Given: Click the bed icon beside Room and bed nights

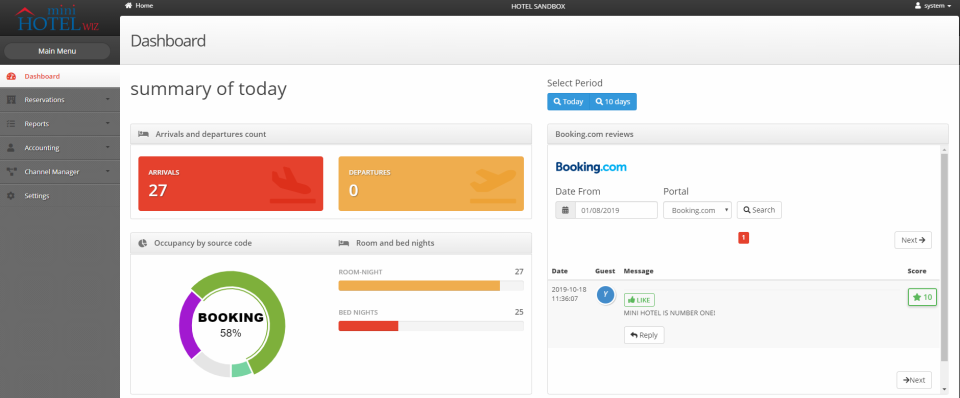Looking at the screenshot, I should [x=343, y=243].
